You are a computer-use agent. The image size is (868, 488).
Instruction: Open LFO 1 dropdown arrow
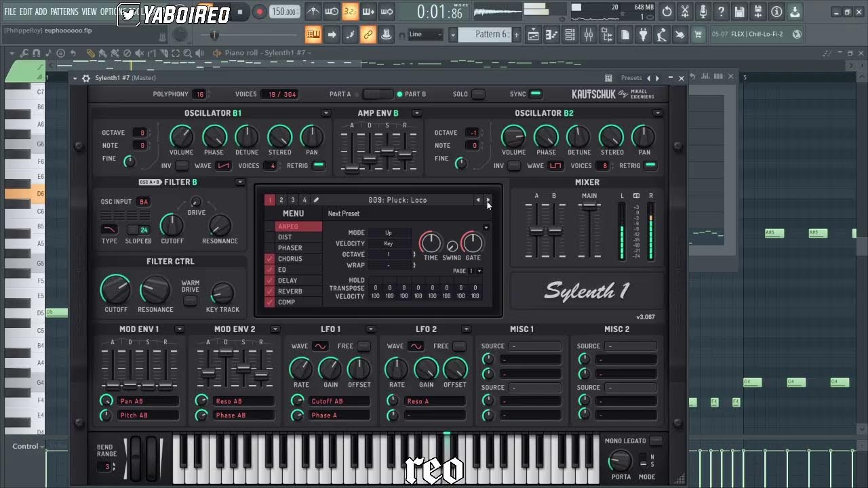[371, 329]
